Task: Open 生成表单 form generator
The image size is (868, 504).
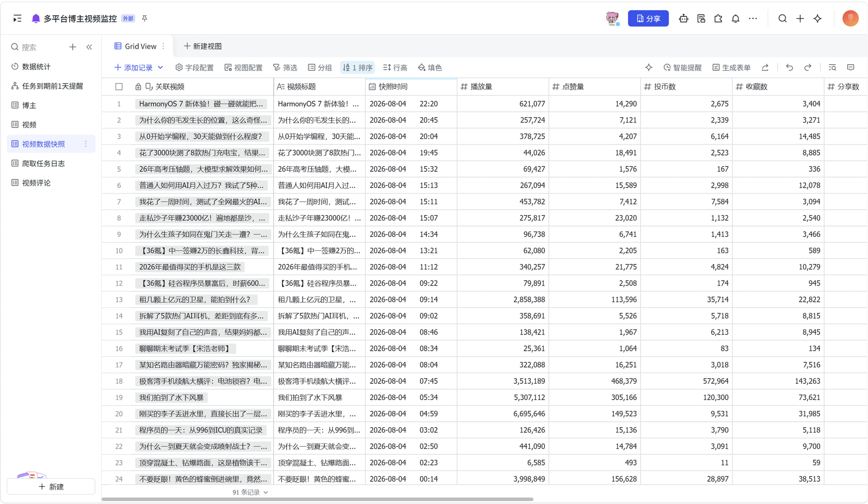Action: pos(731,67)
